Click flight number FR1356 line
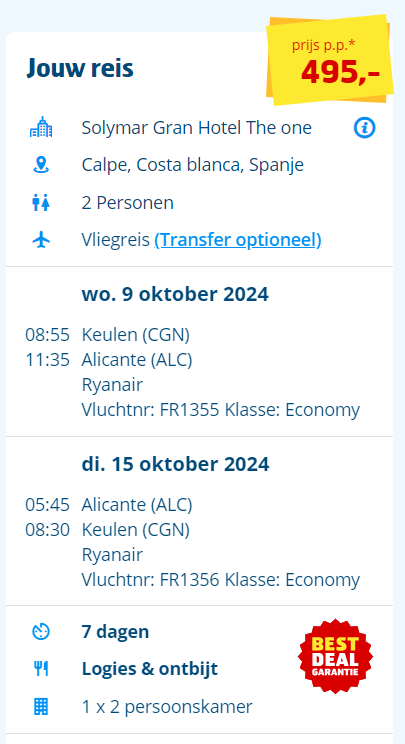 [221, 579]
